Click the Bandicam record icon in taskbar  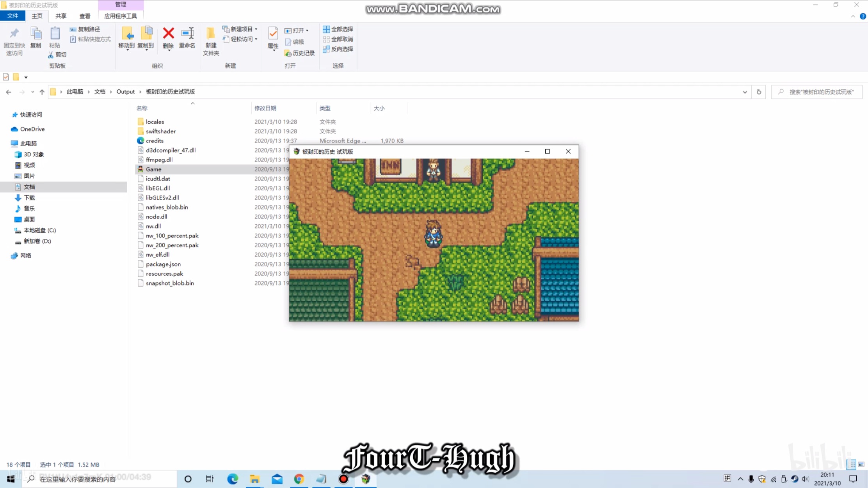coord(343,479)
